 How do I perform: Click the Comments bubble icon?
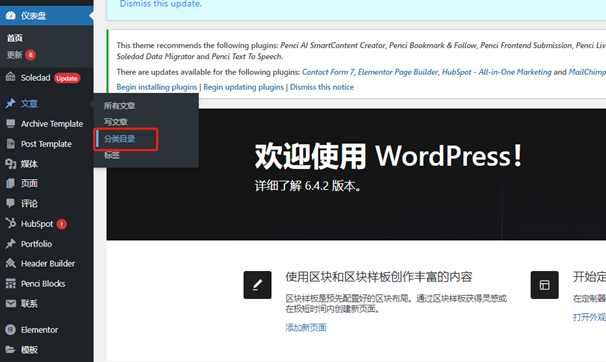coord(10,203)
